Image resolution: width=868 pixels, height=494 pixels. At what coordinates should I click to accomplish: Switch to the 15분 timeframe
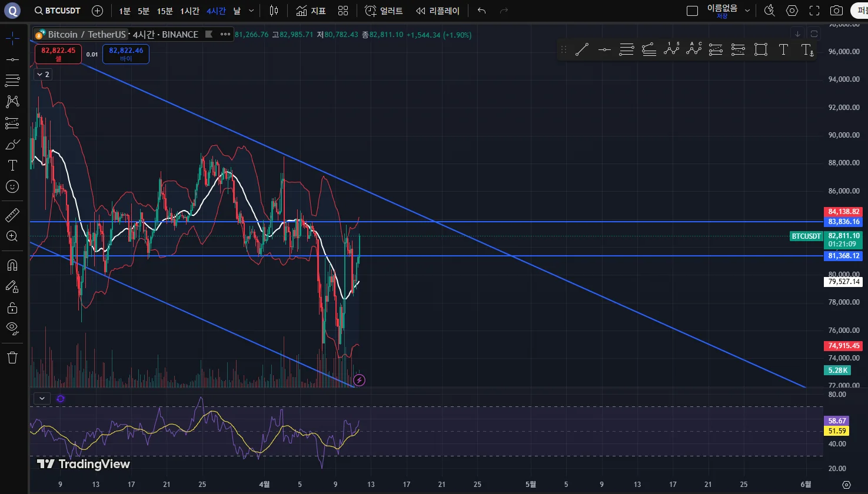pyautogui.click(x=165, y=11)
